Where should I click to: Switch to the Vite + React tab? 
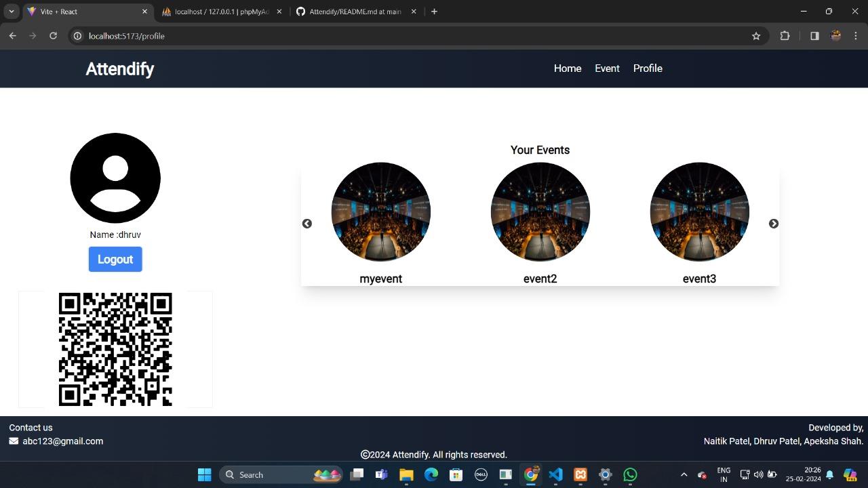pos(88,12)
